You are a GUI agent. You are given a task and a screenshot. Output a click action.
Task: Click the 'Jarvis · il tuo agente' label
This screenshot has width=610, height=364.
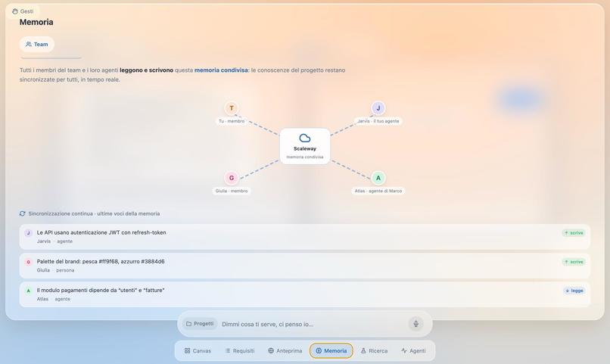coord(378,121)
